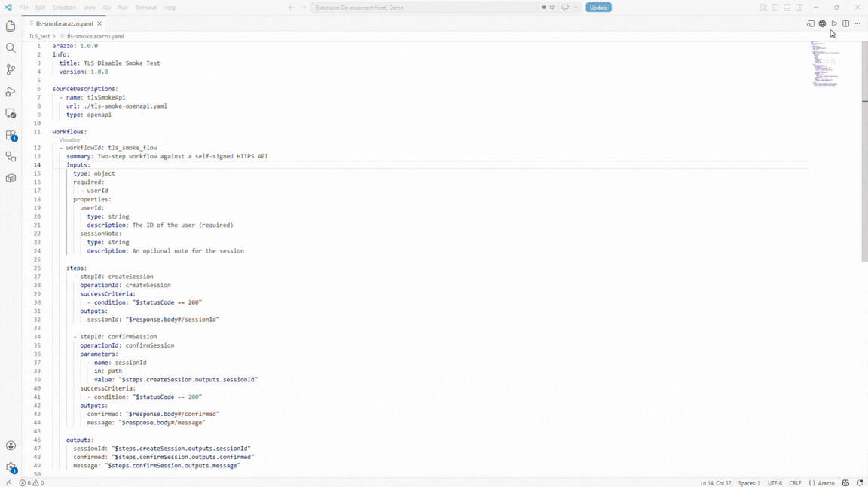Open the Source Control view

click(11, 70)
